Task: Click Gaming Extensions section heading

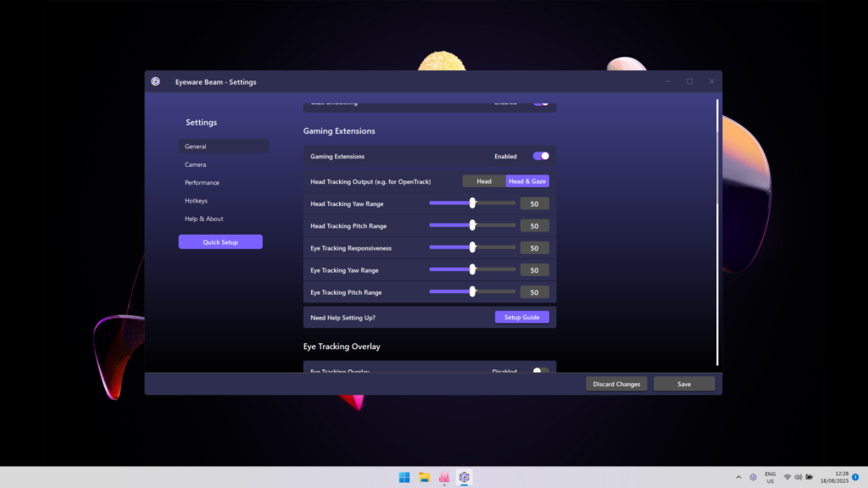Action: click(x=339, y=131)
